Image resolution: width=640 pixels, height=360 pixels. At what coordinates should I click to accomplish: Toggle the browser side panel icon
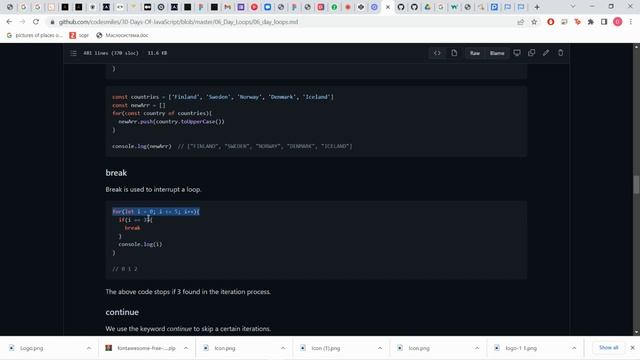(x=604, y=22)
